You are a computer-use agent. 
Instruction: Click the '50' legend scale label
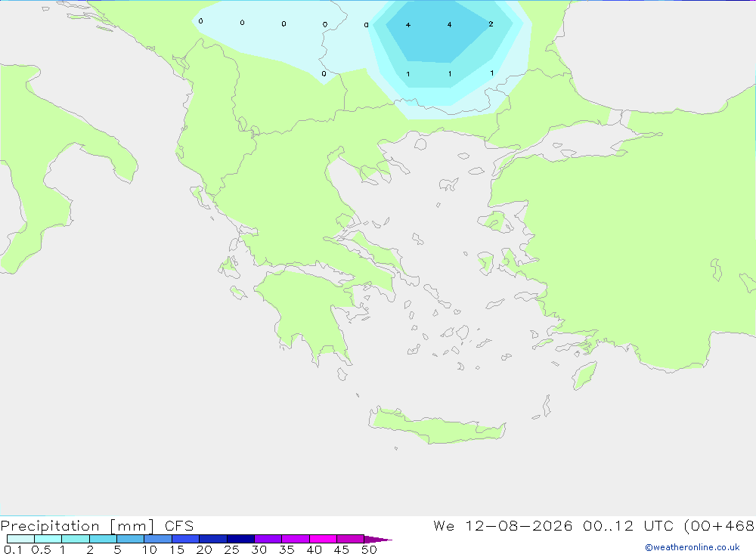(x=369, y=549)
